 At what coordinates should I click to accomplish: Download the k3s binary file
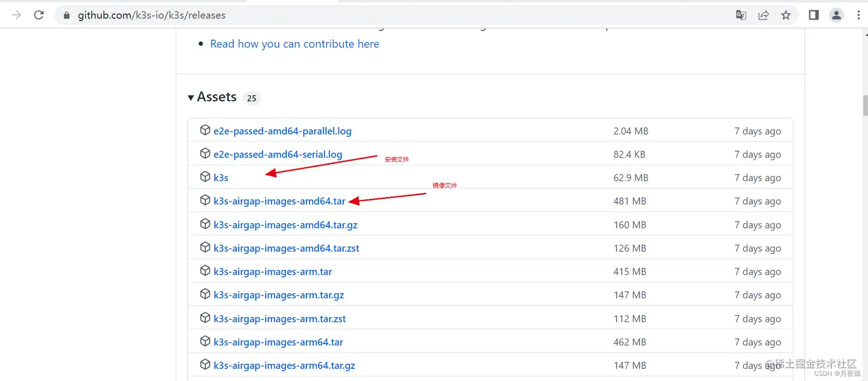[221, 178]
